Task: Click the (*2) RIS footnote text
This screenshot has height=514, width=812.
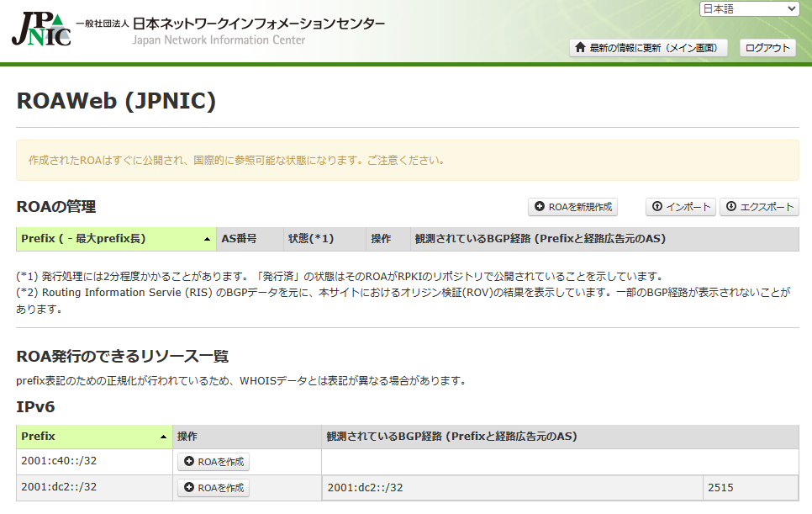Action: pyautogui.click(x=403, y=300)
